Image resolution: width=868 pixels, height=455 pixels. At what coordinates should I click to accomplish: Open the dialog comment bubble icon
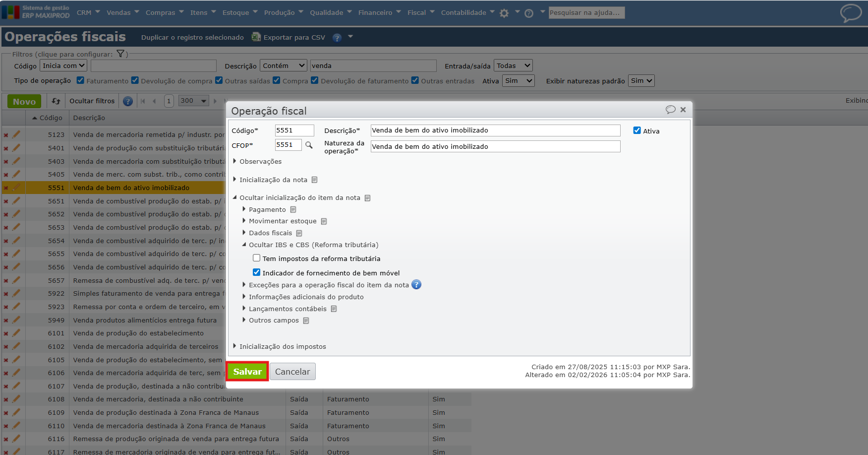click(x=670, y=110)
